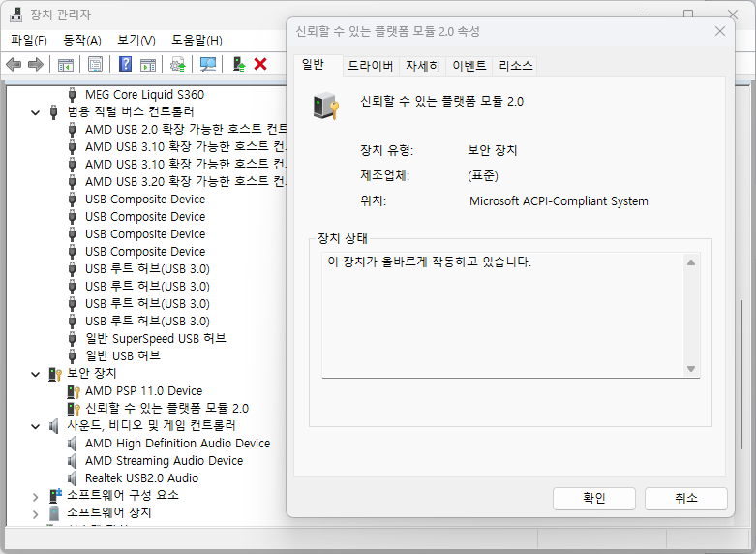
Task: Click the '(표준)' manufacturer value
Action: pos(483,175)
